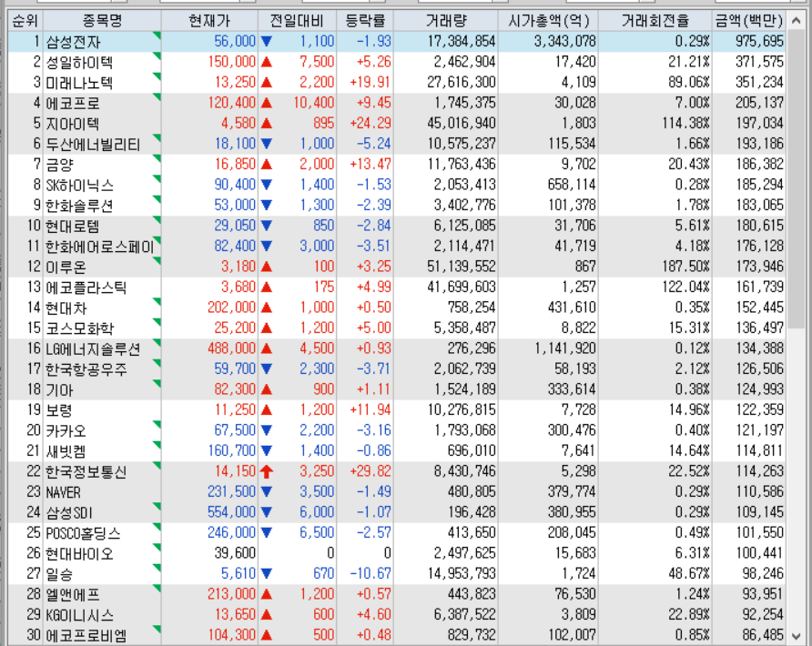Select 이루온 stock name
This screenshot has width=812, height=646.
pos(66,267)
